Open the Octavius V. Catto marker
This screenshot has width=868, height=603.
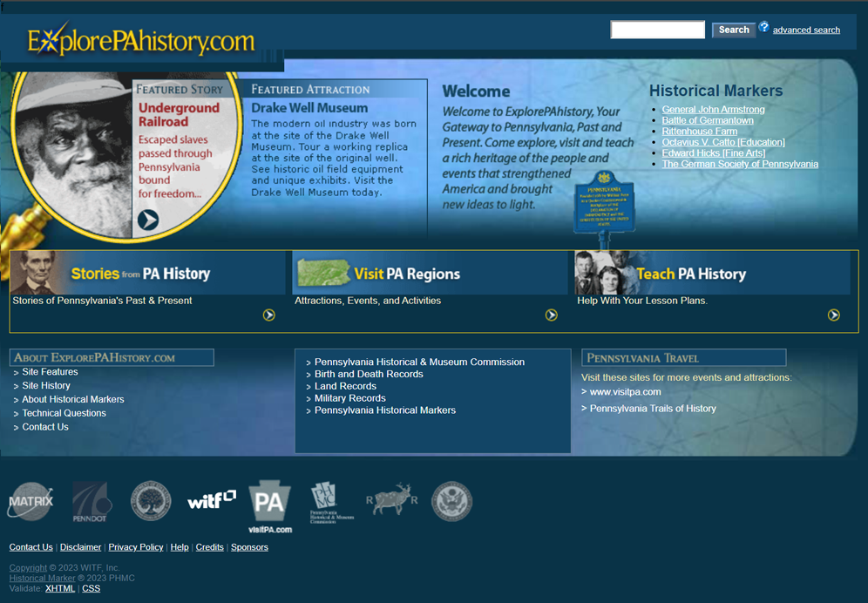click(x=723, y=142)
